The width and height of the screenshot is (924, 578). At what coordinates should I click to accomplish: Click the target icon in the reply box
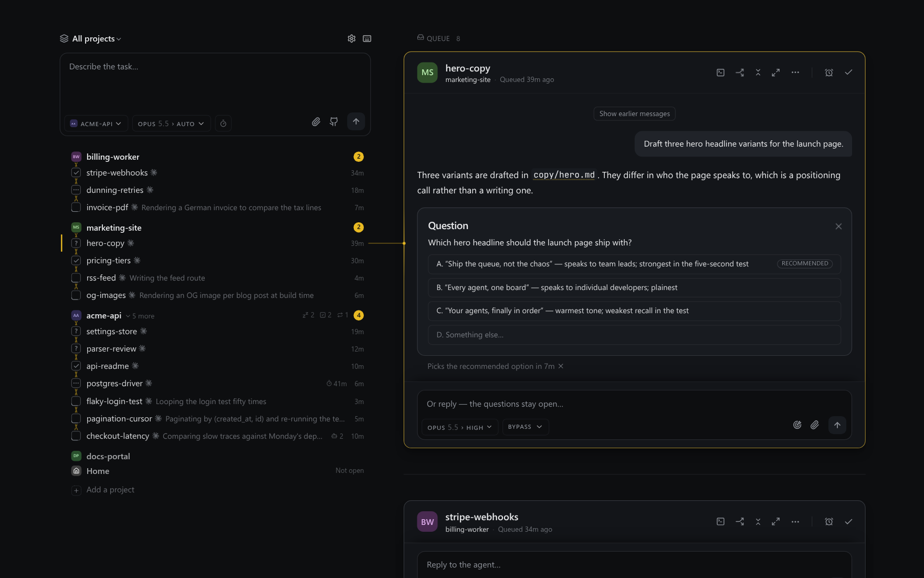pyautogui.click(x=797, y=425)
